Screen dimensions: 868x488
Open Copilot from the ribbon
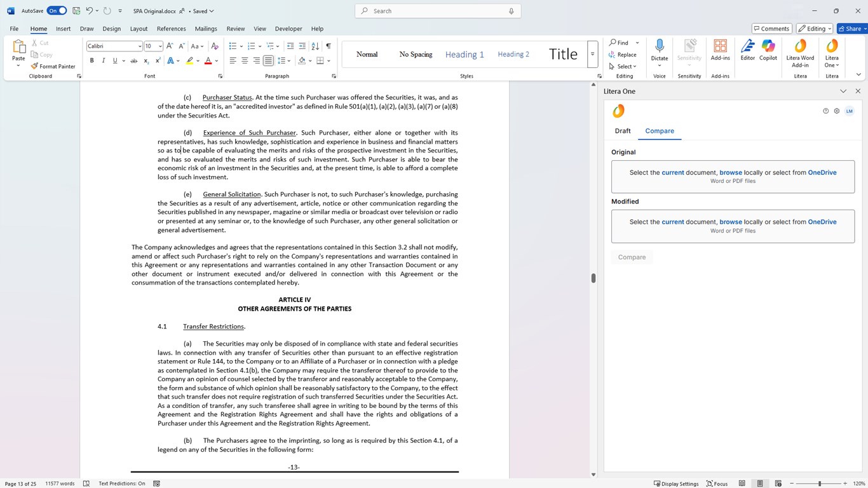coord(768,50)
